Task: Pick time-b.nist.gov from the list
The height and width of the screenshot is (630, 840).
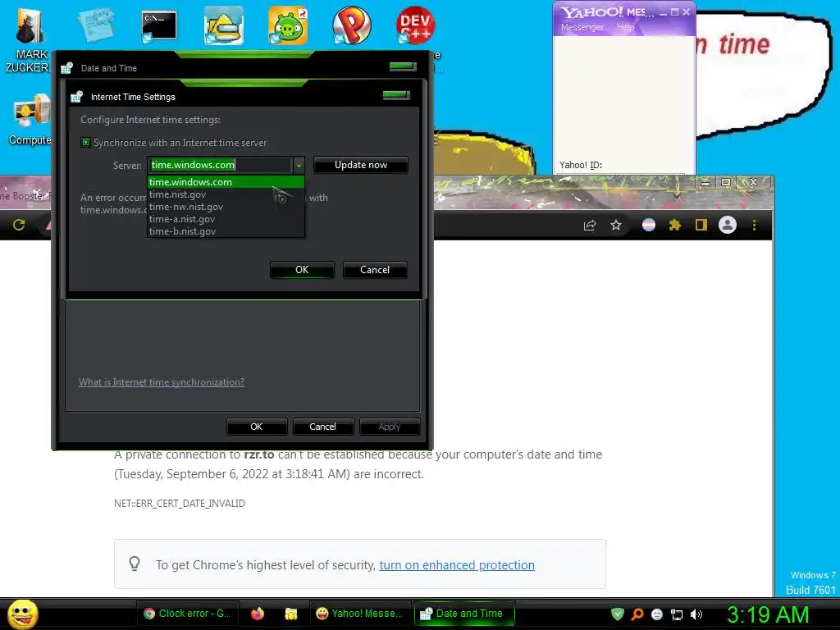Action: tap(226, 231)
